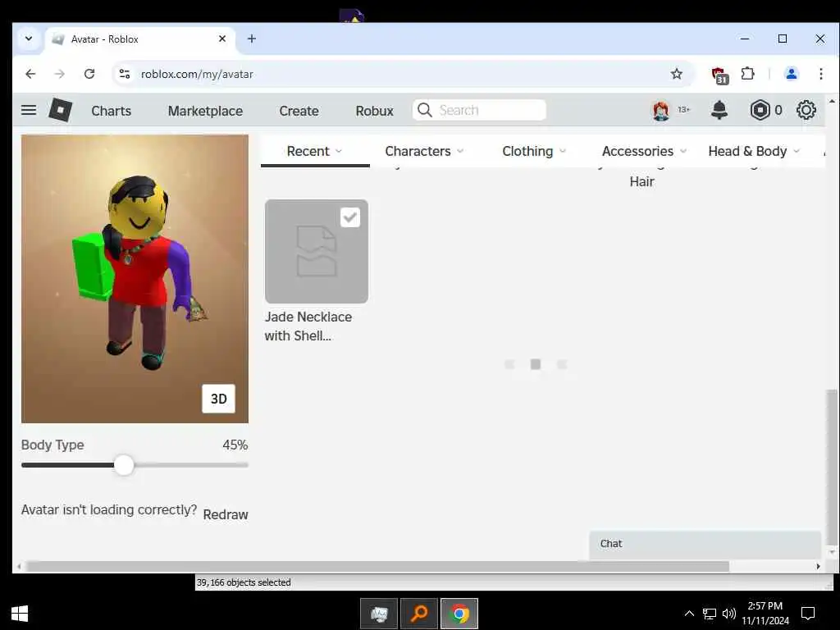This screenshot has height=630, width=840.
Task: Open the ad blocker extension icon
Action: [x=719, y=75]
